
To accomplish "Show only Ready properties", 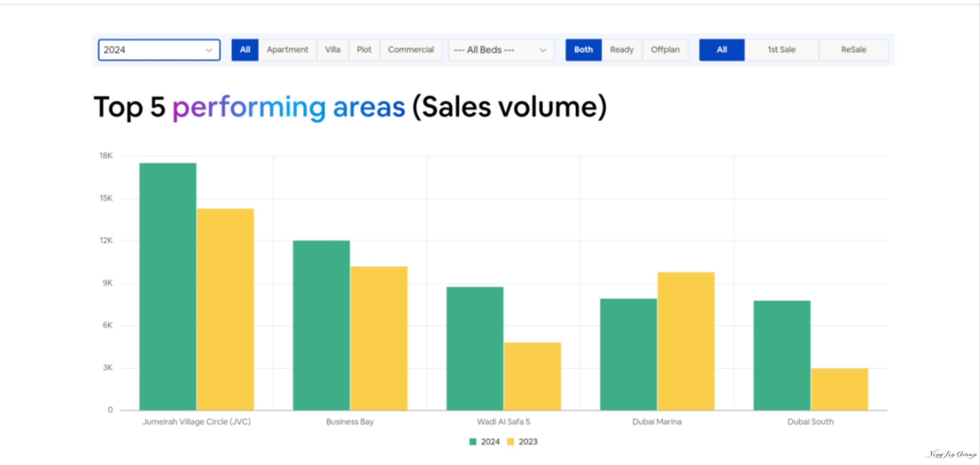I will click(x=622, y=50).
